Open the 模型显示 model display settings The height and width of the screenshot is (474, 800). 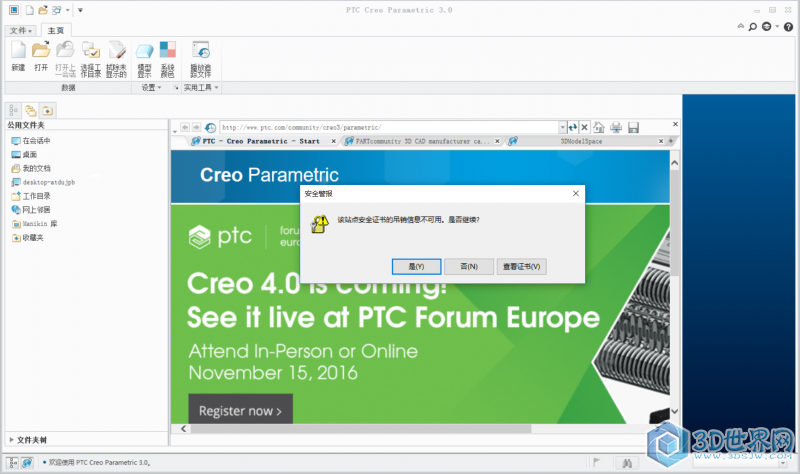click(144, 59)
